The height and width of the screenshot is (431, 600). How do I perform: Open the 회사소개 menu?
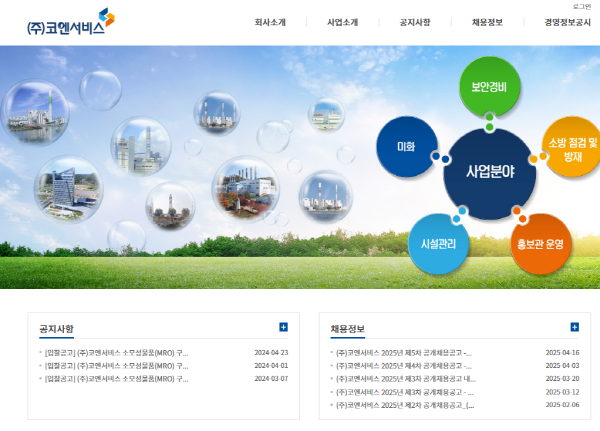[270, 22]
